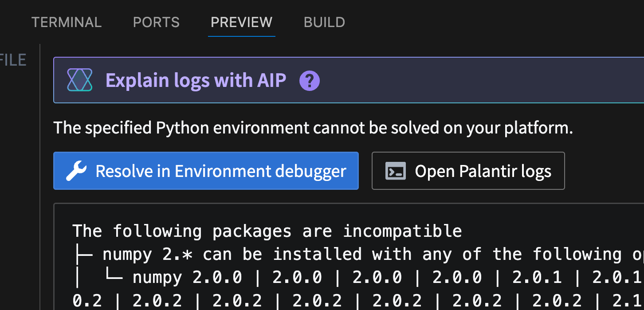Select the PREVIEW tab
The height and width of the screenshot is (310, 644).
(x=241, y=22)
